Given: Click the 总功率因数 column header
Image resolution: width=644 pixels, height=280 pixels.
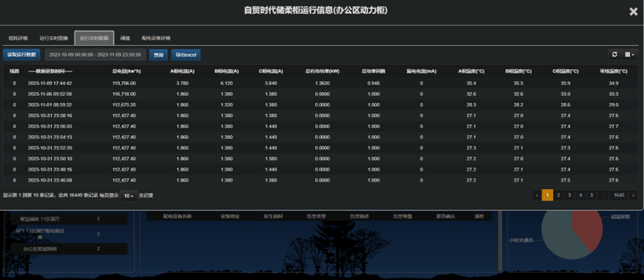Looking at the screenshot, I should 374,71.
